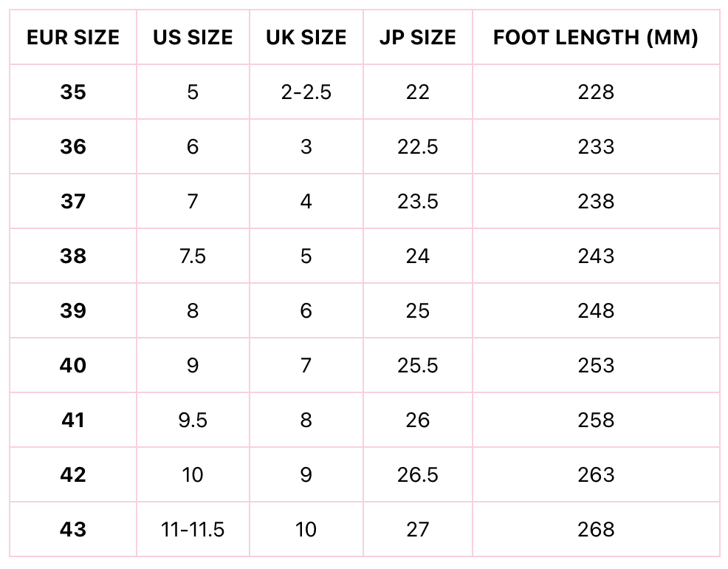Select the EUR size 38 cell

(73, 256)
